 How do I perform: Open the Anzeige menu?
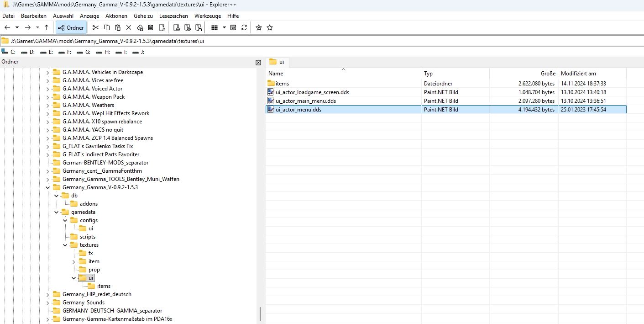(89, 16)
